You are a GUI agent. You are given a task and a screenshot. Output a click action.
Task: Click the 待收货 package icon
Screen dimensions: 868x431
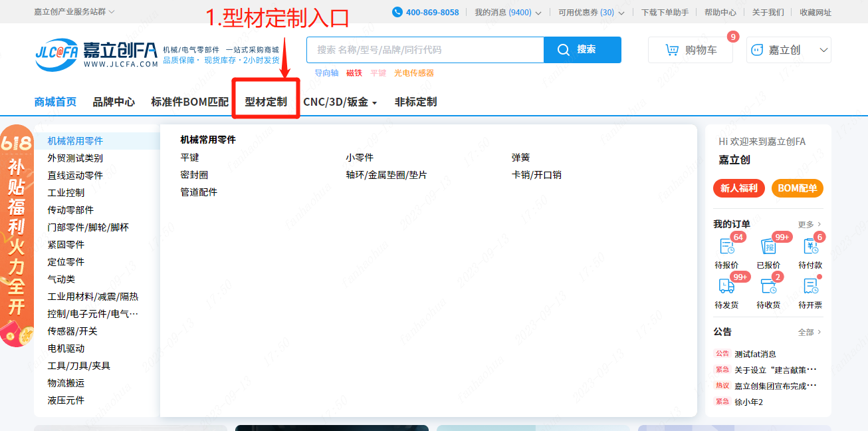768,286
